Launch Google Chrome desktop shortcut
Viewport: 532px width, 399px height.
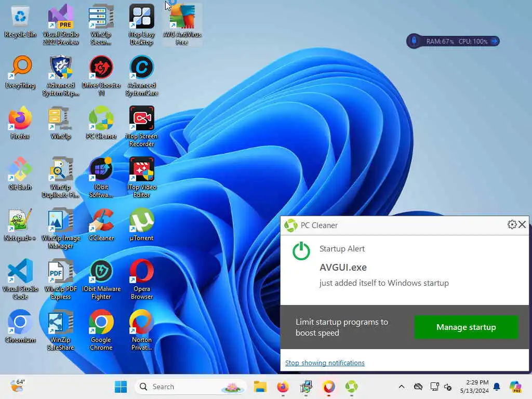101,330
